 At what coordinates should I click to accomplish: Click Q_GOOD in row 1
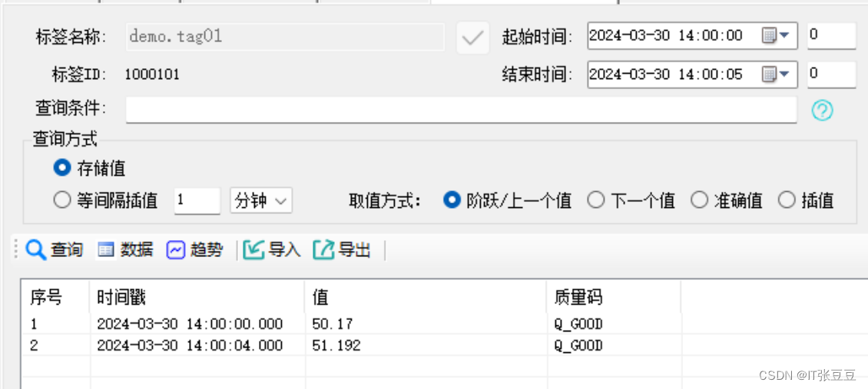coord(578,325)
